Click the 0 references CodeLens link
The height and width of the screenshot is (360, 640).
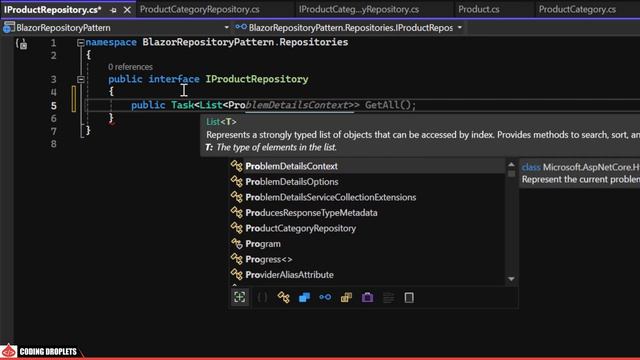pyautogui.click(x=130, y=67)
